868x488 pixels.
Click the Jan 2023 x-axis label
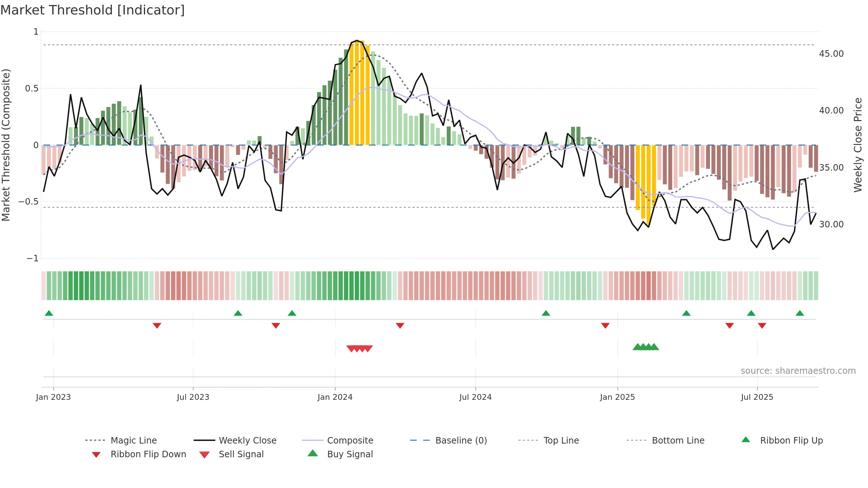(54, 397)
